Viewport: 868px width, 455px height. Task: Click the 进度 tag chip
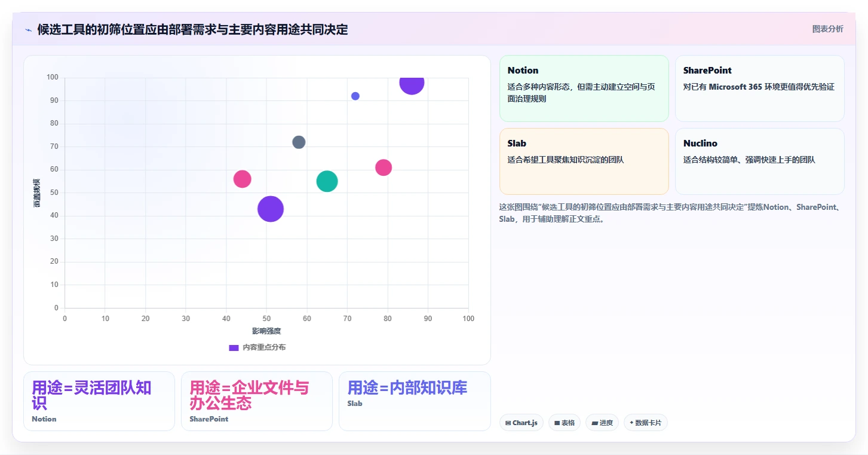pos(602,423)
